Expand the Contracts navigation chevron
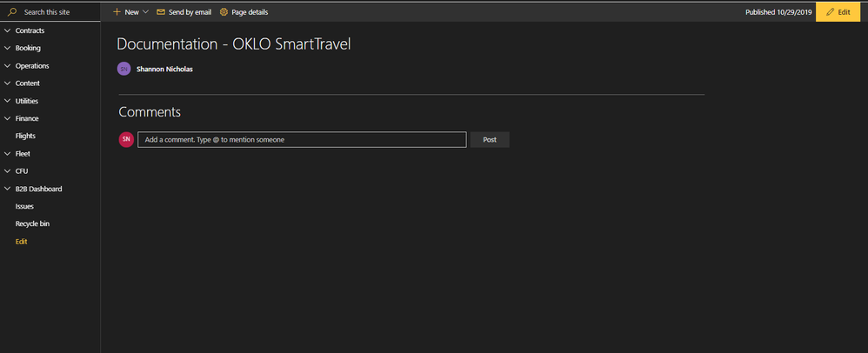 tap(7, 30)
